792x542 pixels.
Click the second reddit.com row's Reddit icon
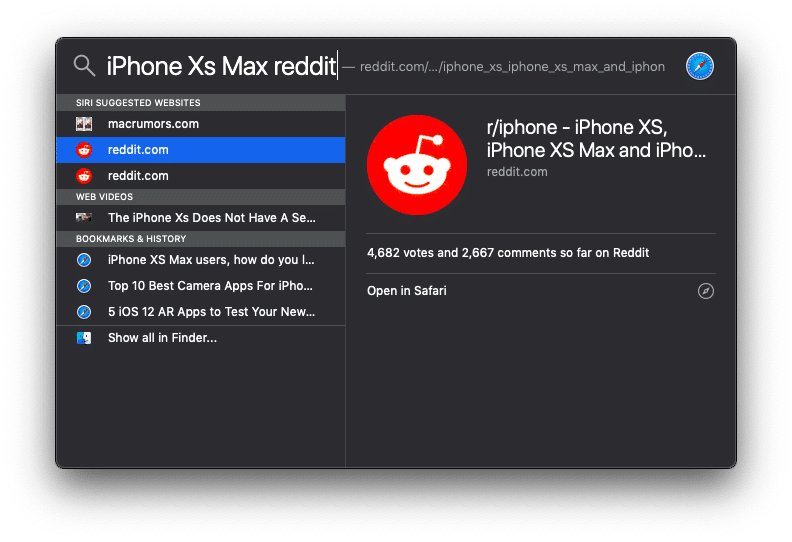click(84, 176)
